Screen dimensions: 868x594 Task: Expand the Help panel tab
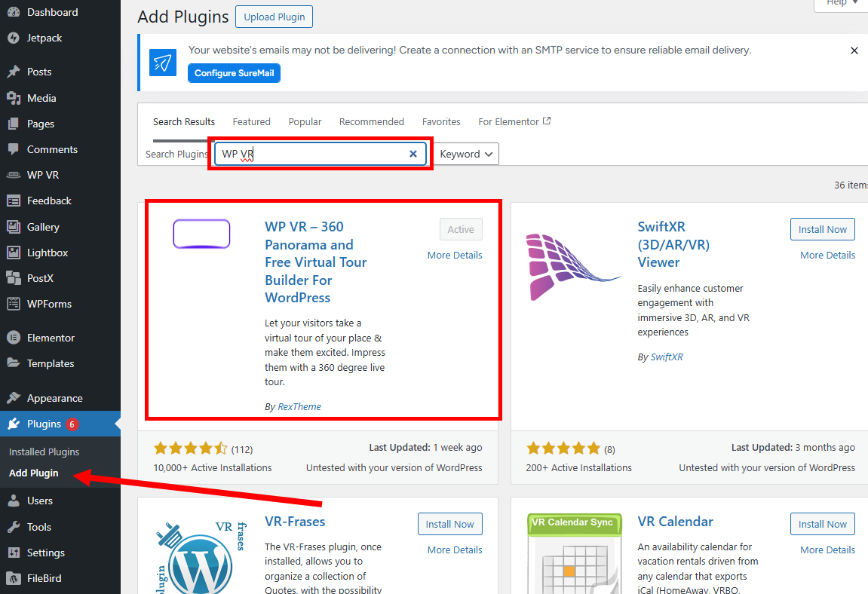[842, 3]
